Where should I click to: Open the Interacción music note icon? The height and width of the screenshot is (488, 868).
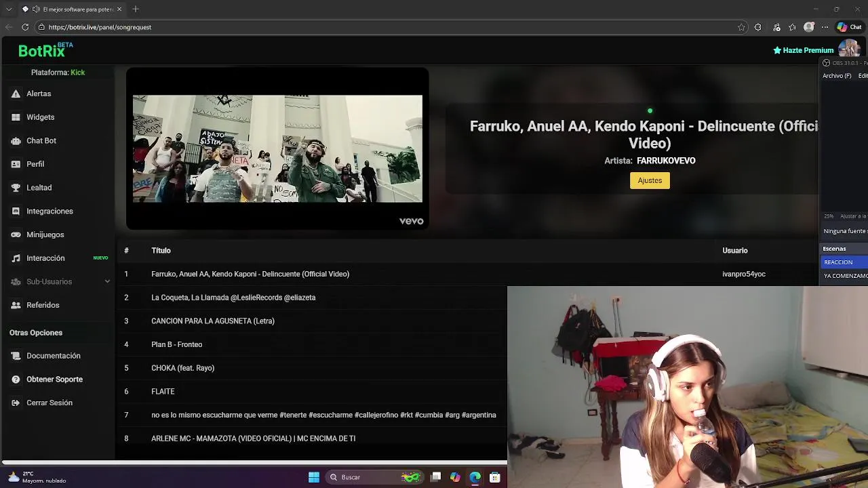(x=16, y=258)
